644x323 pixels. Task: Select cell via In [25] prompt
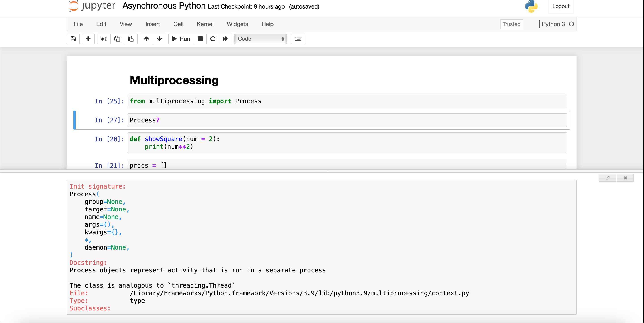[110, 101]
